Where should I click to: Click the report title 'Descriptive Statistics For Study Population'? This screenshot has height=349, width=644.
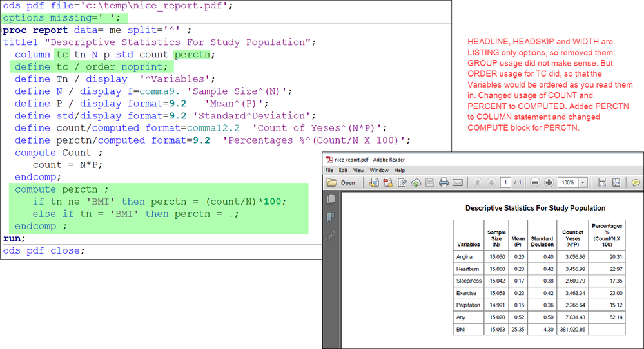(535, 208)
